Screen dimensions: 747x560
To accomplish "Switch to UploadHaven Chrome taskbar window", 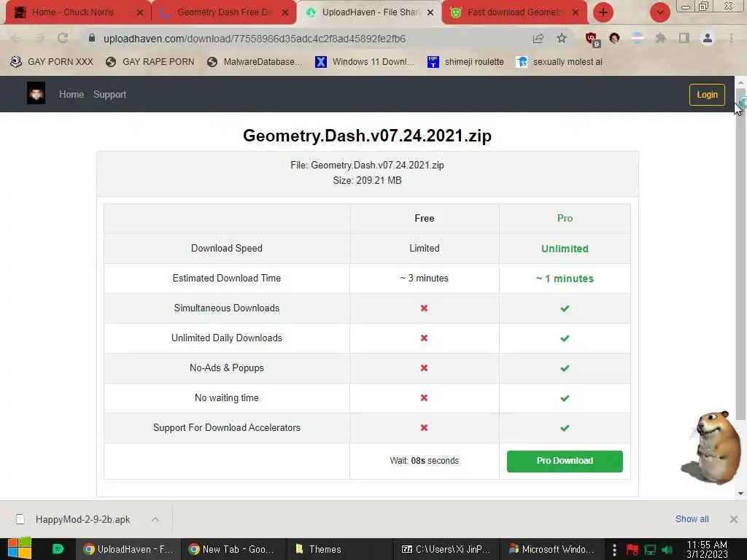I will (128, 549).
